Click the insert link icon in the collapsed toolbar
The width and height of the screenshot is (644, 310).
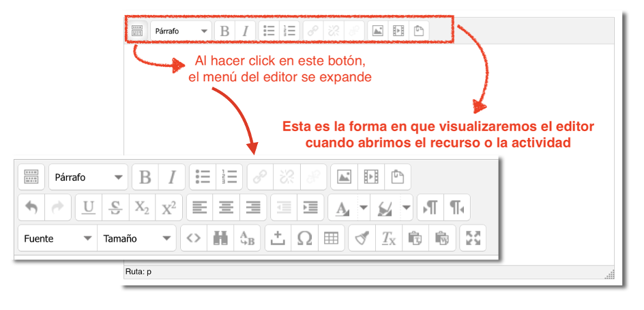pyautogui.click(x=313, y=31)
